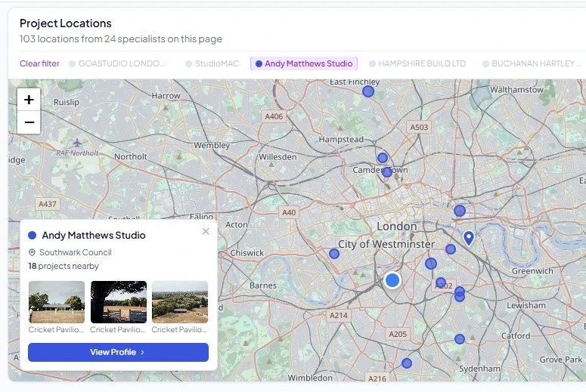
Task: Select the marker over the A202 label
Action: pos(441,282)
